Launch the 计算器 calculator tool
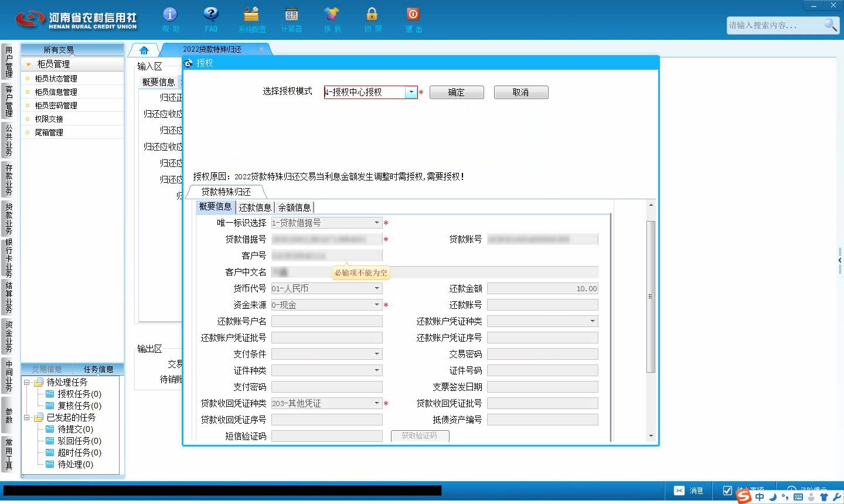This screenshot has width=844, height=504. click(291, 19)
